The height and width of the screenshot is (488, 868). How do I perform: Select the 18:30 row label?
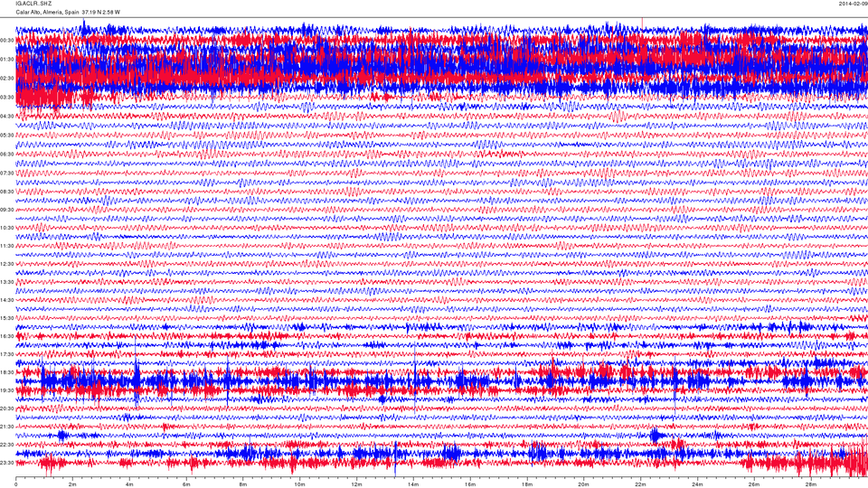tap(7, 372)
